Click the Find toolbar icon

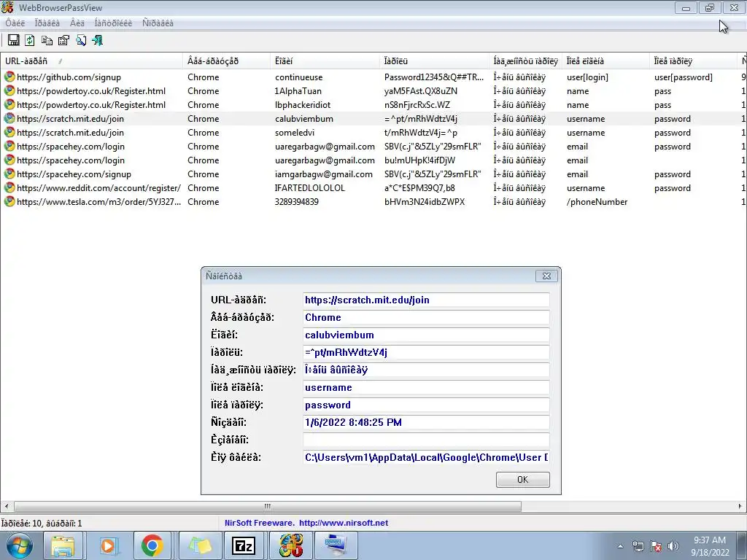tap(81, 41)
